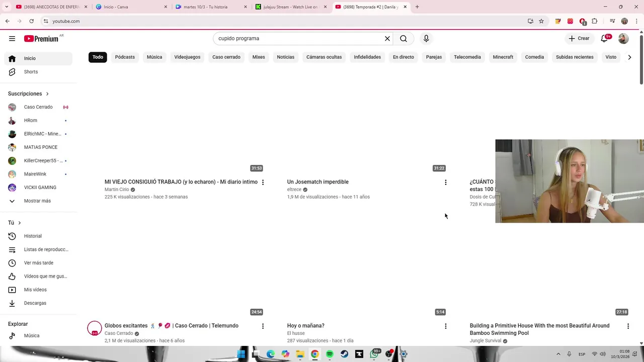Open the 'Un Josematch imperdible' video title
The width and height of the screenshot is (644, 362).
point(317,182)
